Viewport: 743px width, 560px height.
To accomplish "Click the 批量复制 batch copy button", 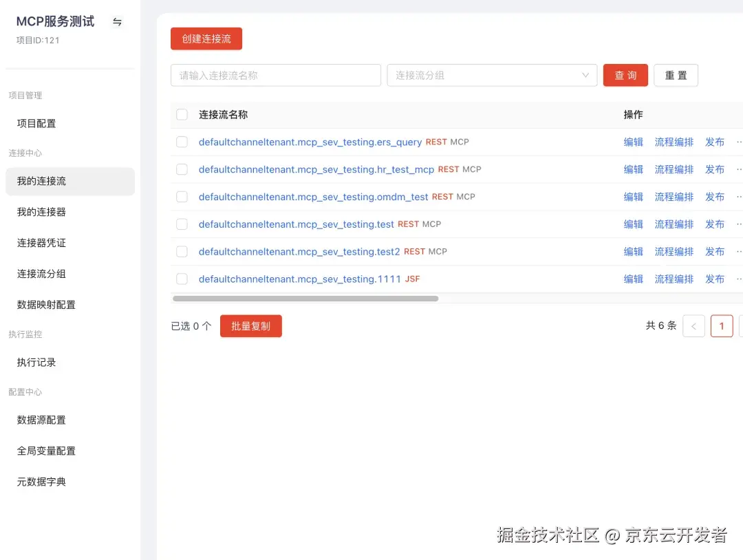I will click(x=250, y=325).
